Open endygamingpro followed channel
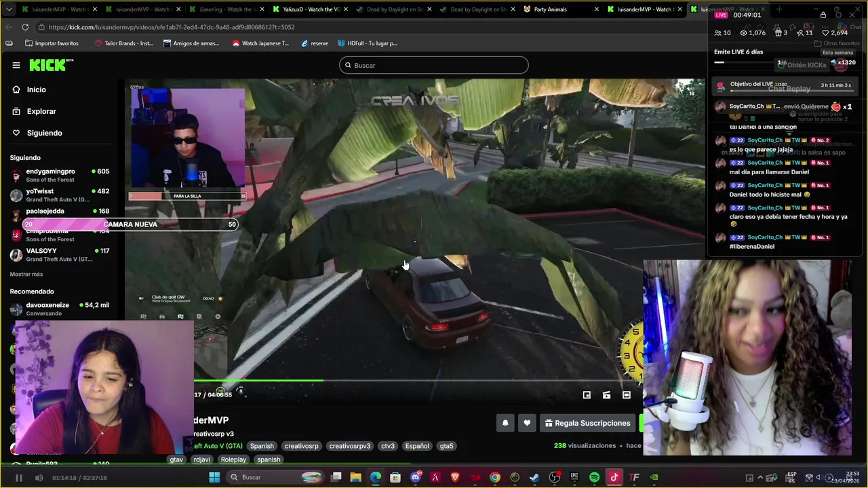Image resolution: width=868 pixels, height=488 pixels. point(60,175)
